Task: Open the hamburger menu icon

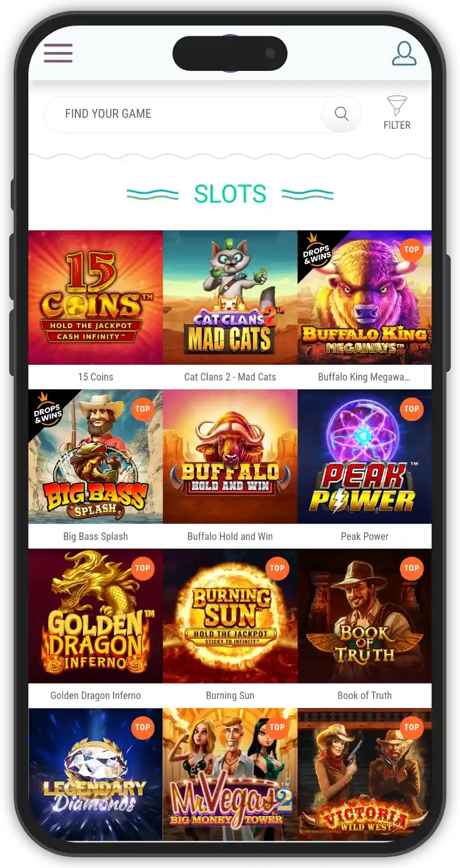Action: tap(58, 53)
